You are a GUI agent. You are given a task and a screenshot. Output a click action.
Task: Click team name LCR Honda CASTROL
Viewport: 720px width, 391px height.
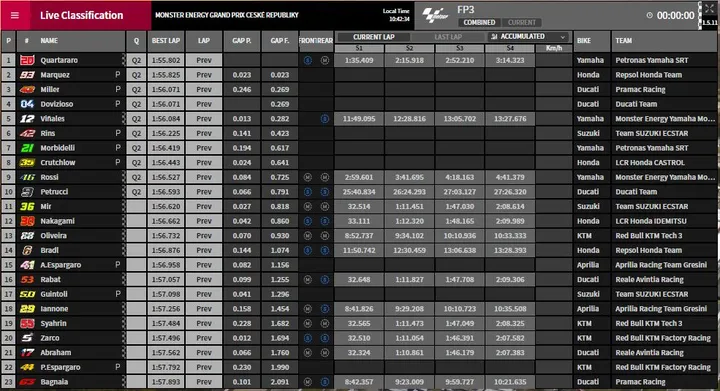click(650, 162)
